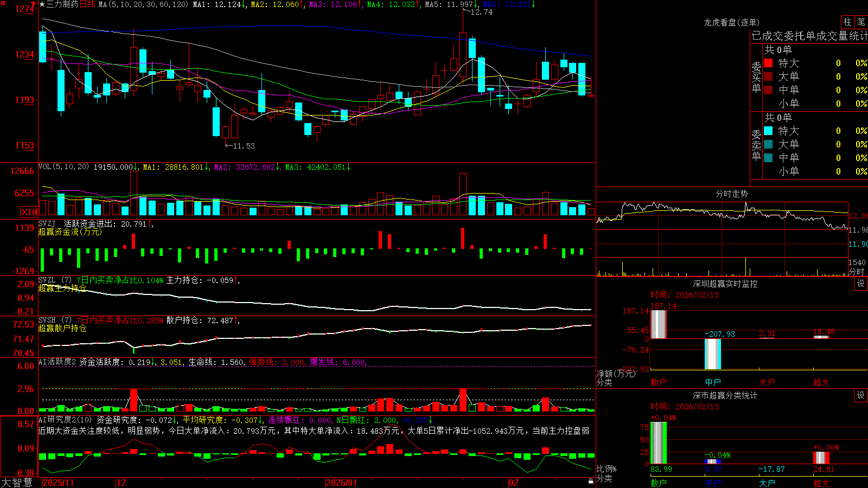Click the teal 中单 swatch under 委卖单
Screen dimensions: 868x488
click(768, 158)
